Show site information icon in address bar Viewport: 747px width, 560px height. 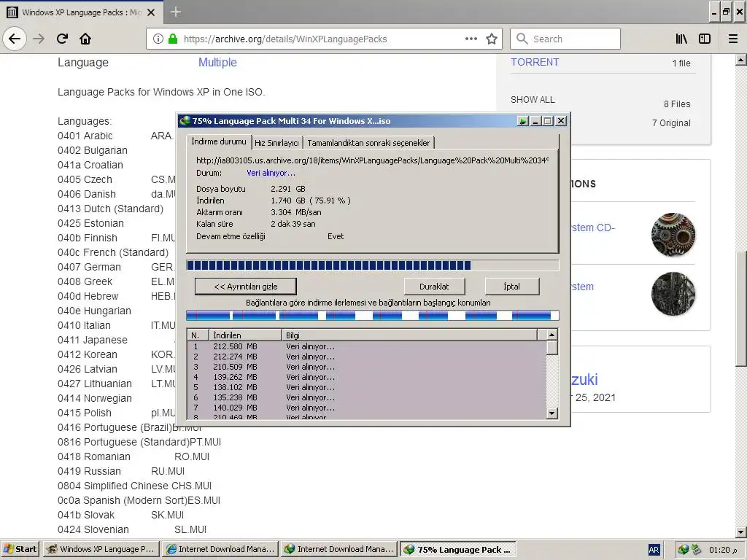click(x=158, y=39)
